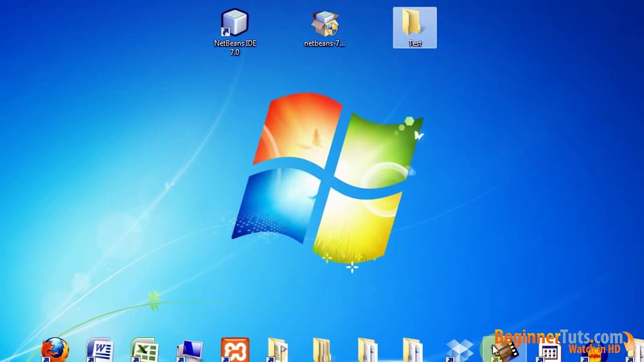Select the Microsoft Word shortcut icon

(x=100, y=350)
